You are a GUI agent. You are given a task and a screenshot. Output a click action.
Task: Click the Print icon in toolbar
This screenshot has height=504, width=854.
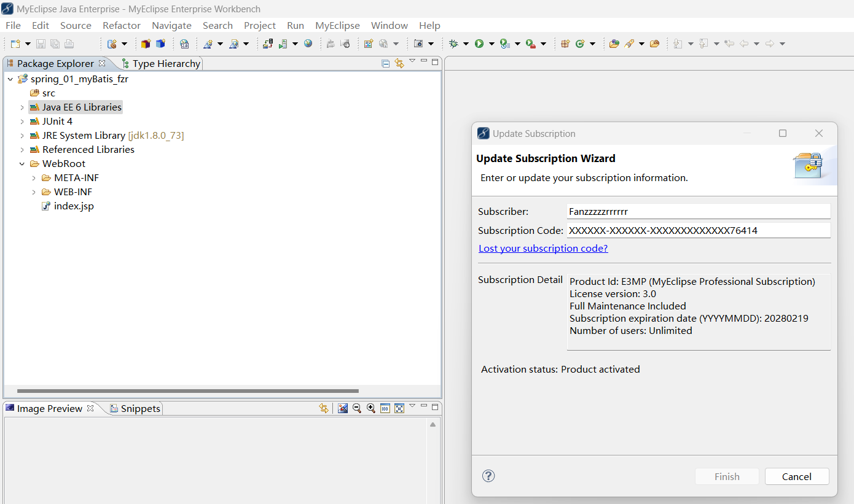[69, 44]
